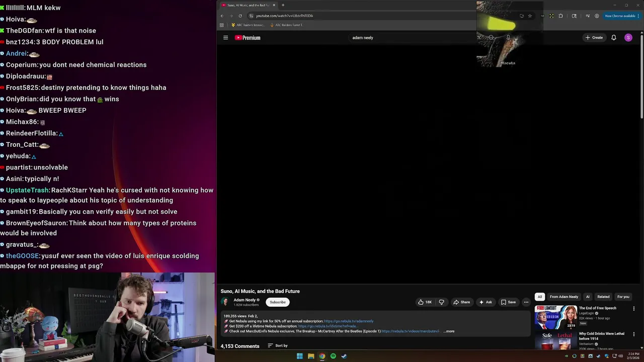Select the From Adam Neely chip
The height and width of the screenshot is (362, 644).
(563, 297)
